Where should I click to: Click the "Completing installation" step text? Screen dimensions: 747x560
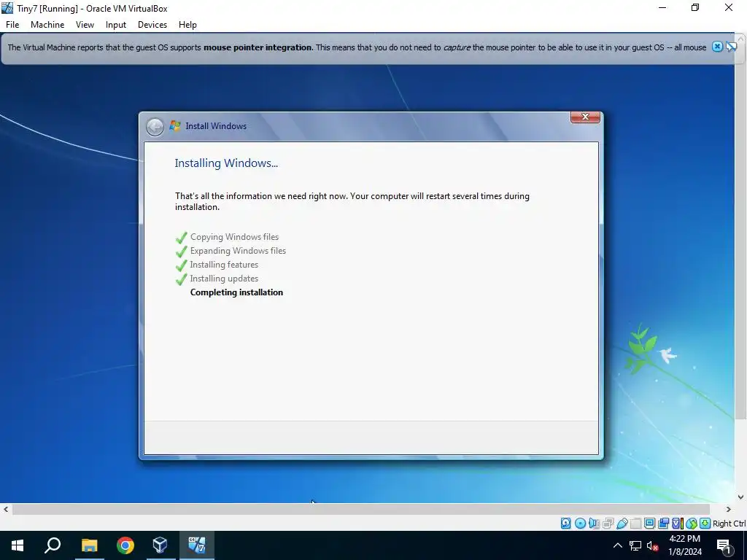point(236,292)
